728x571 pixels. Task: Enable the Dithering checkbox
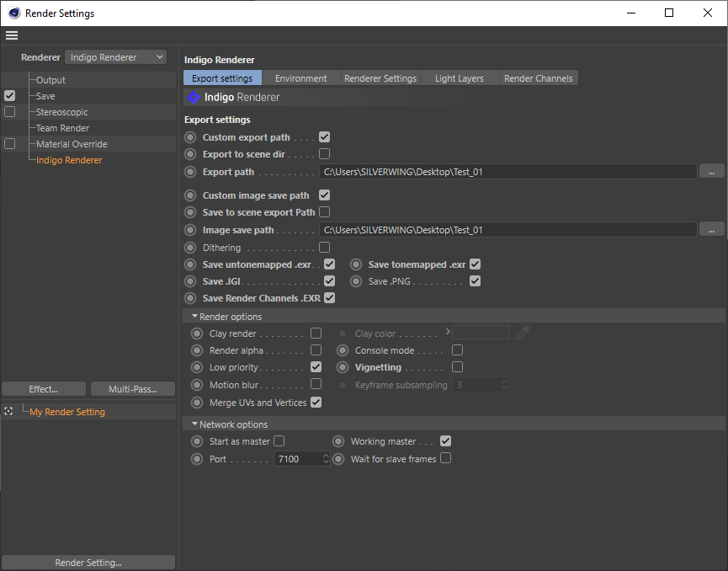point(324,248)
